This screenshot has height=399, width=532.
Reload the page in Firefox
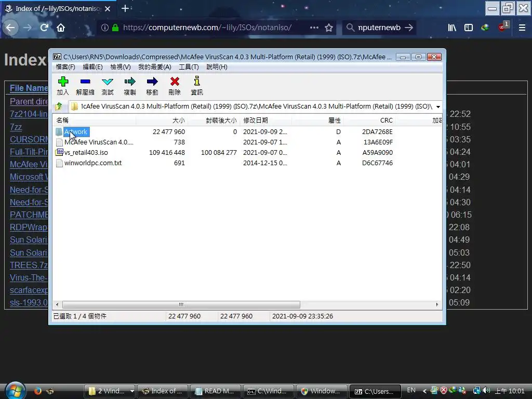point(44,28)
